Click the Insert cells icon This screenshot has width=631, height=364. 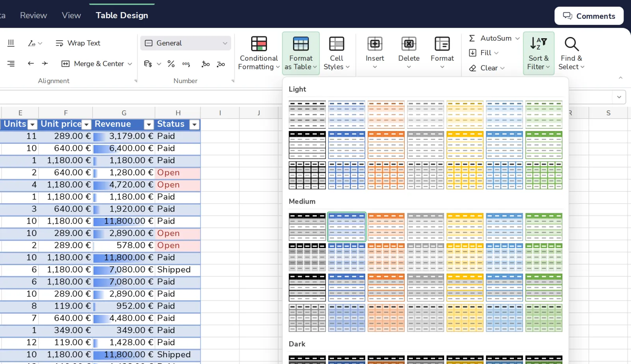pos(375,44)
